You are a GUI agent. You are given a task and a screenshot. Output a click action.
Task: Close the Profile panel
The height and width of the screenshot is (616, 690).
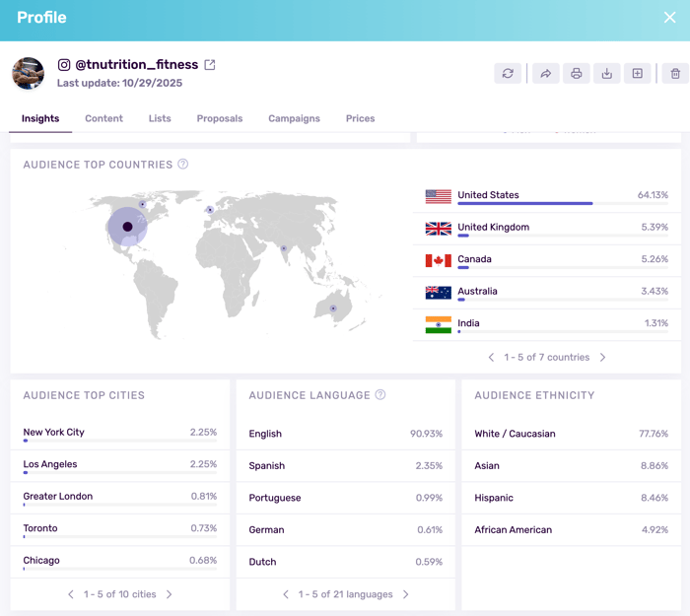(669, 18)
